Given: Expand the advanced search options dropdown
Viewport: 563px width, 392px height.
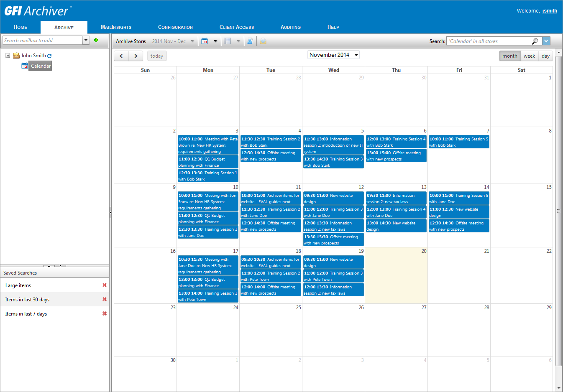Looking at the screenshot, I should [x=546, y=41].
